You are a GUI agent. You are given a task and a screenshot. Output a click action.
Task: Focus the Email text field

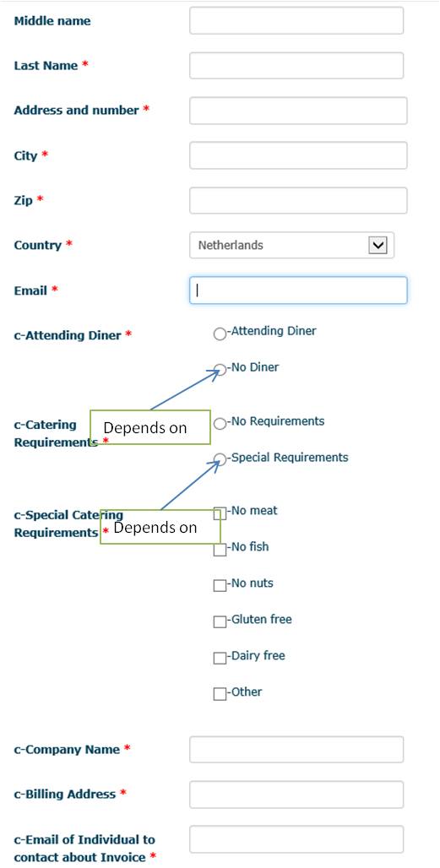pyautogui.click(x=298, y=290)
